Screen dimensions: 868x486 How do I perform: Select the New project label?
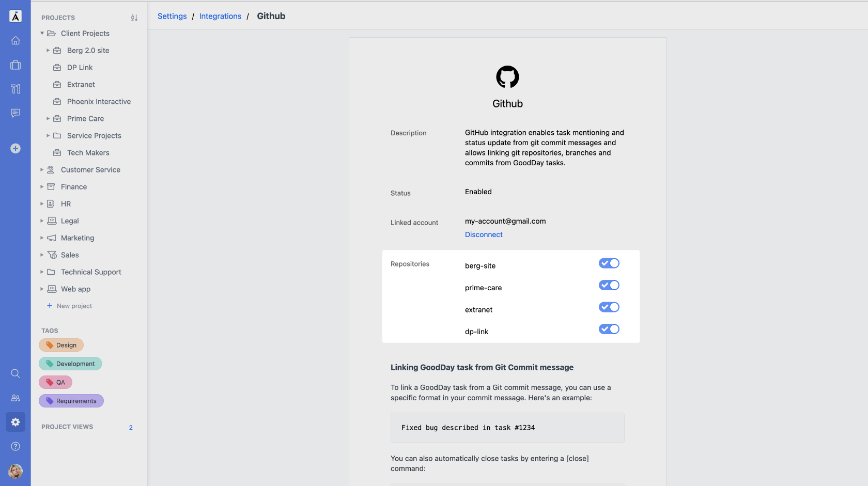point(74,306)
